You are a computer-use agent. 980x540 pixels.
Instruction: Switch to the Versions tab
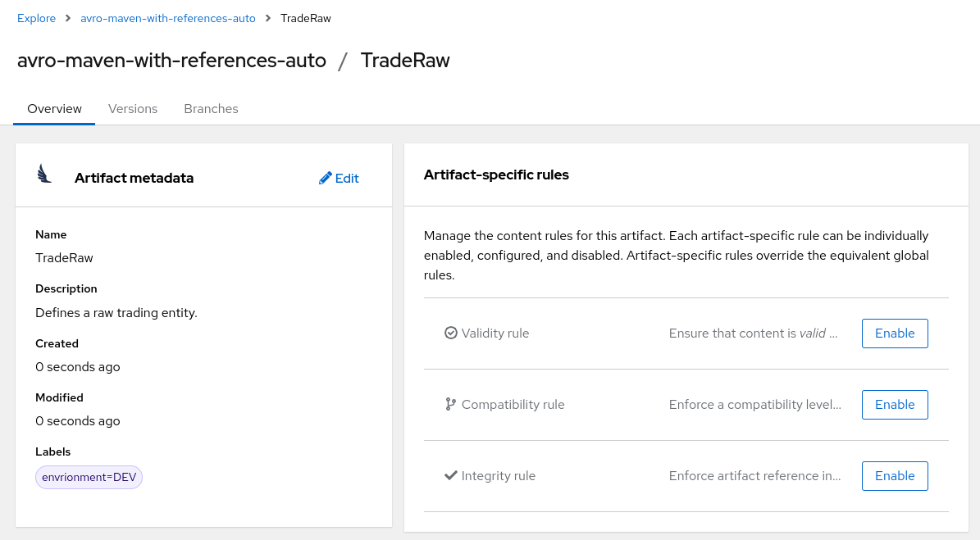pyautogui.click(x=133, y=108)
